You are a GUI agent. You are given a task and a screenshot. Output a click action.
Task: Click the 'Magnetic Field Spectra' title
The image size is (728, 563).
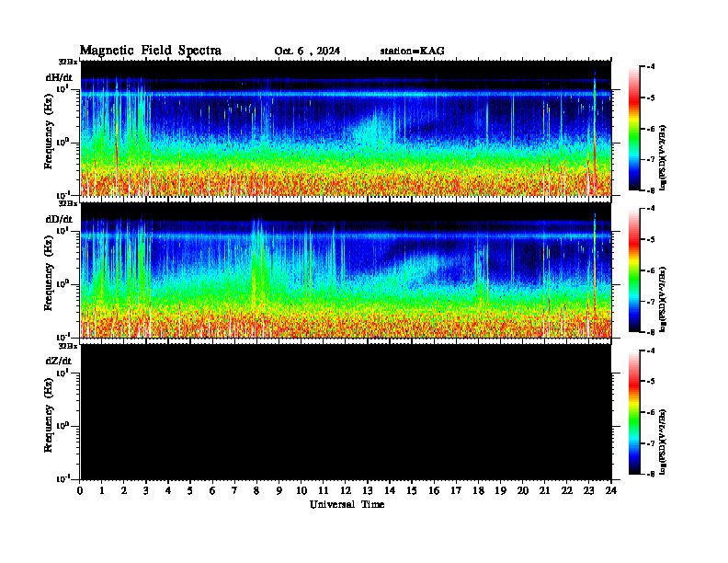pos(151,51)
